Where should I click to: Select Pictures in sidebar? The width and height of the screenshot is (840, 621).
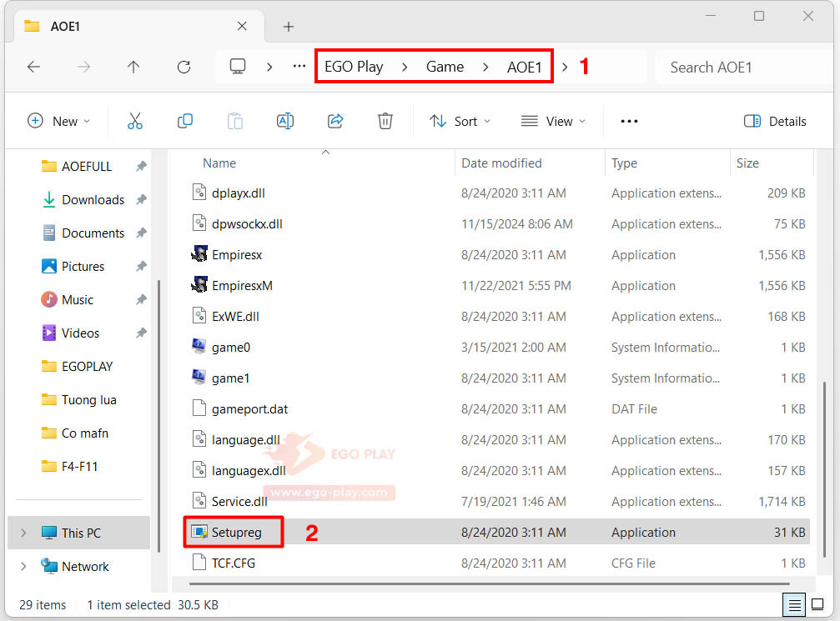pos(83,266)
